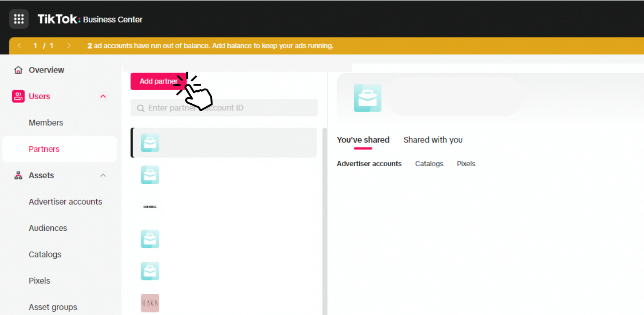Click the Assets hierarchy icon

point(18,175)
